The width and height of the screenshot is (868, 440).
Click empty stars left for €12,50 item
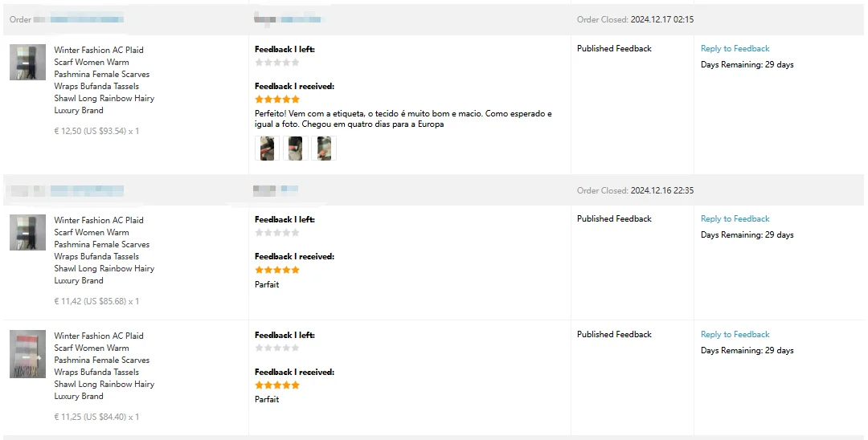point(276,63)
